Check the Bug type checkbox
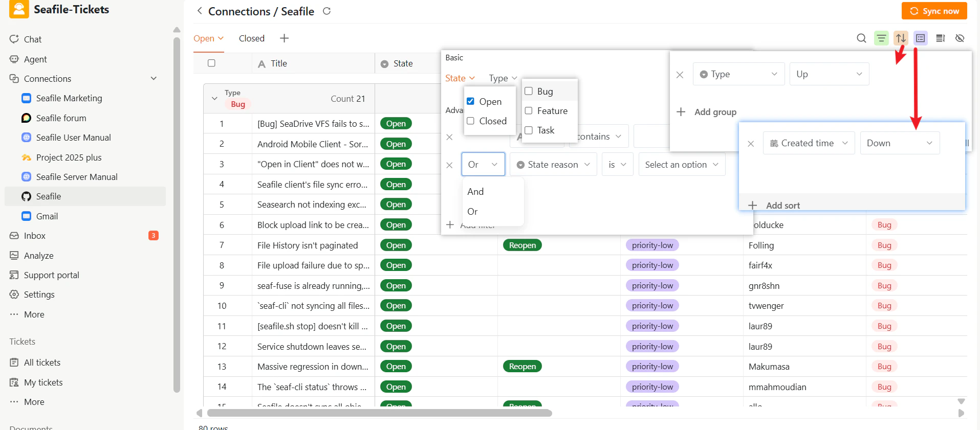 (x=529, y=92)
